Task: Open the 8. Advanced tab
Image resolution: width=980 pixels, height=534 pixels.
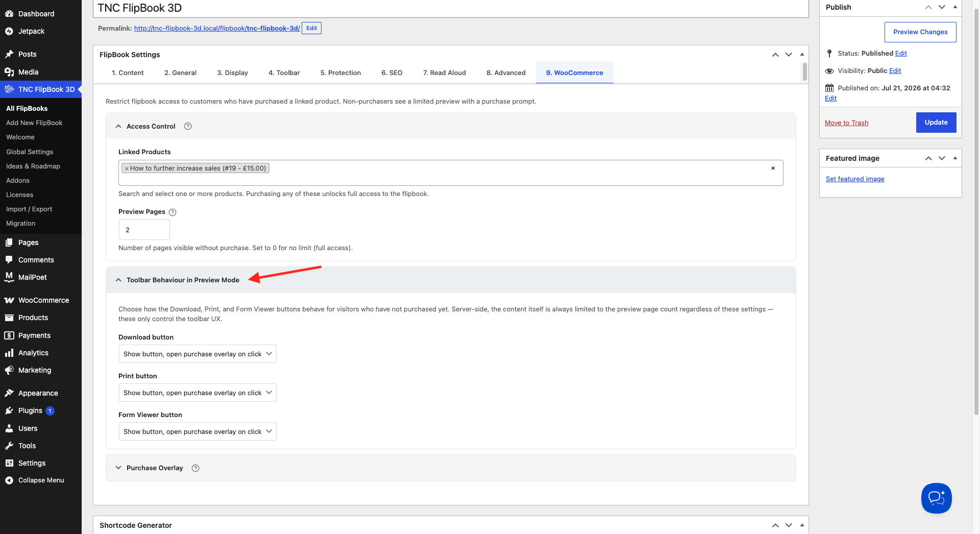Action: tap(506, 72)
